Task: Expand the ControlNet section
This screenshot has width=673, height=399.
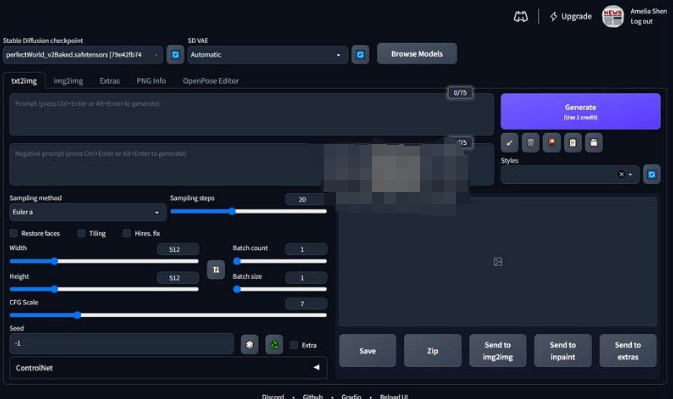Action: click(x=168, y=368)
